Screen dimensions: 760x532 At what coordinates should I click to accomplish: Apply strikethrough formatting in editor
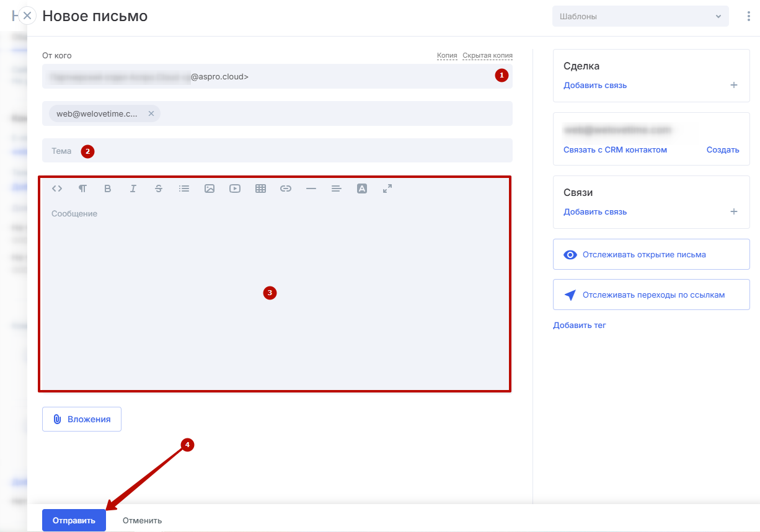(159, 188)
